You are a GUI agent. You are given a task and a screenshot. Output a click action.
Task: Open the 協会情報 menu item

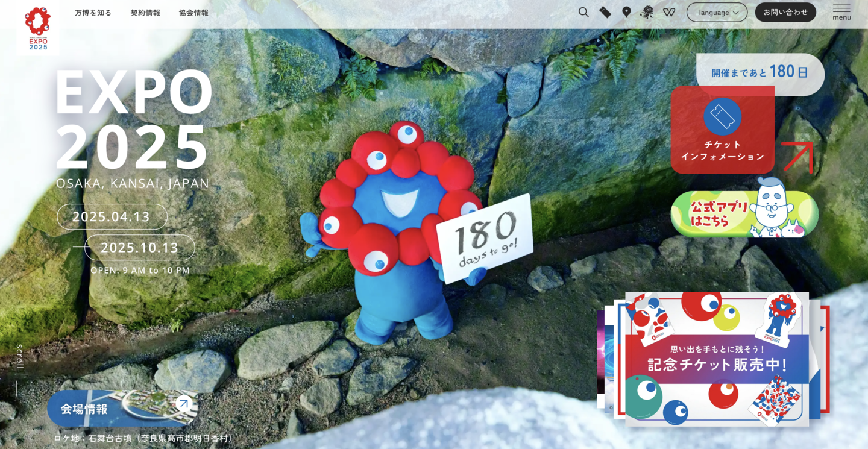193,13
